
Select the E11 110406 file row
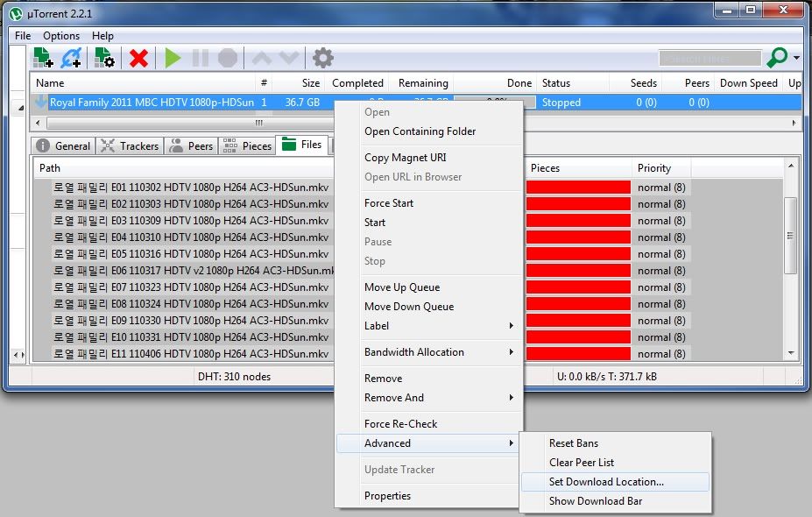pyautogui.click(x=191, y=354)
